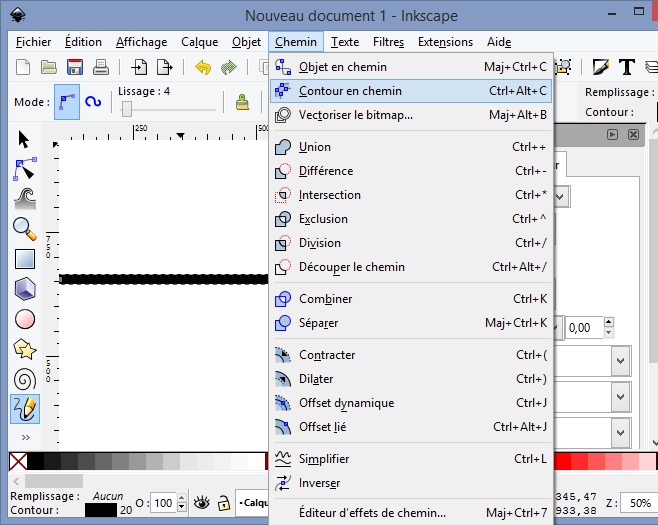Apply Union path operation

(411, 147)
